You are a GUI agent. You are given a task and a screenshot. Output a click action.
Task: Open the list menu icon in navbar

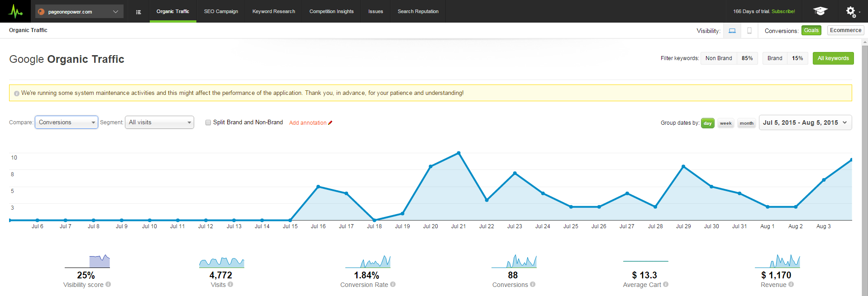coord(138,12)
